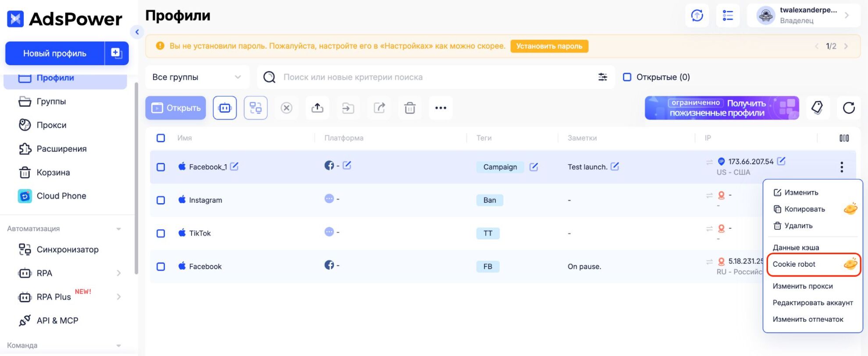
Task: Click the batch create profile plus icon
Action: point(116,53)
